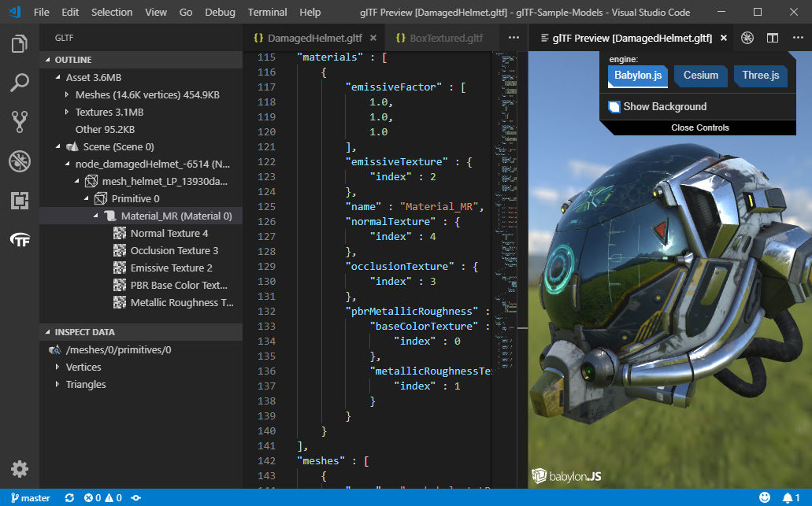Collapse the INSPECT DATA section

[47, 332]
